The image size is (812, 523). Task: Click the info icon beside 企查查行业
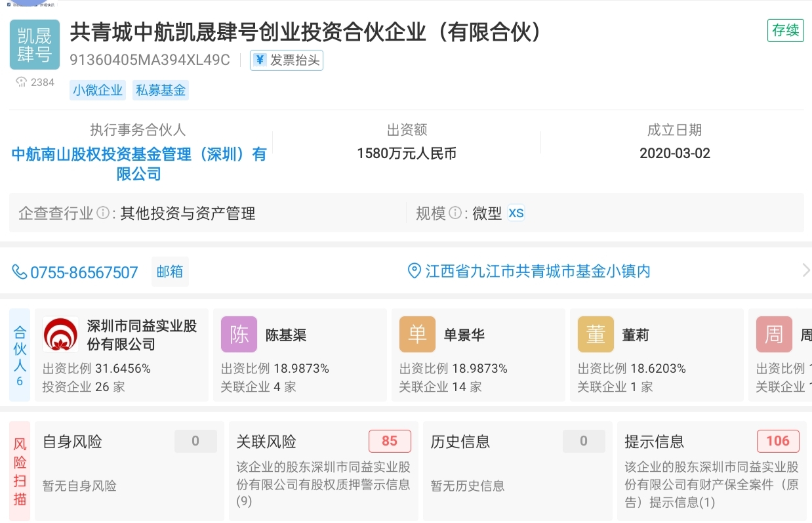(x=103, y=213)
